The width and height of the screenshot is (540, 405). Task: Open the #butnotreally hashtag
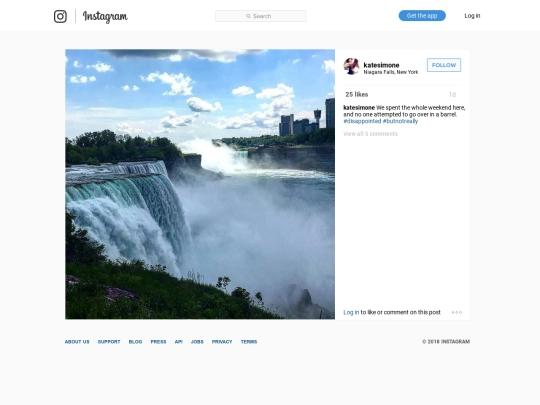400,121
